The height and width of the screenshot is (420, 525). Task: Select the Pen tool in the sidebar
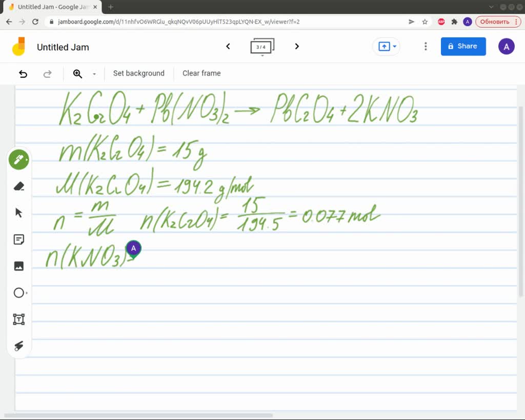(x=18, y=159)
